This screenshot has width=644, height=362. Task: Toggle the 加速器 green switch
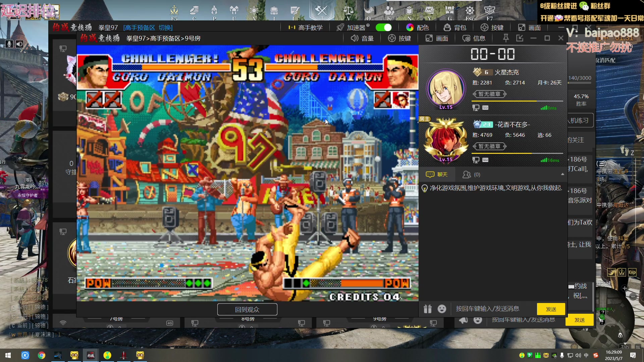(x=384, y=27)
